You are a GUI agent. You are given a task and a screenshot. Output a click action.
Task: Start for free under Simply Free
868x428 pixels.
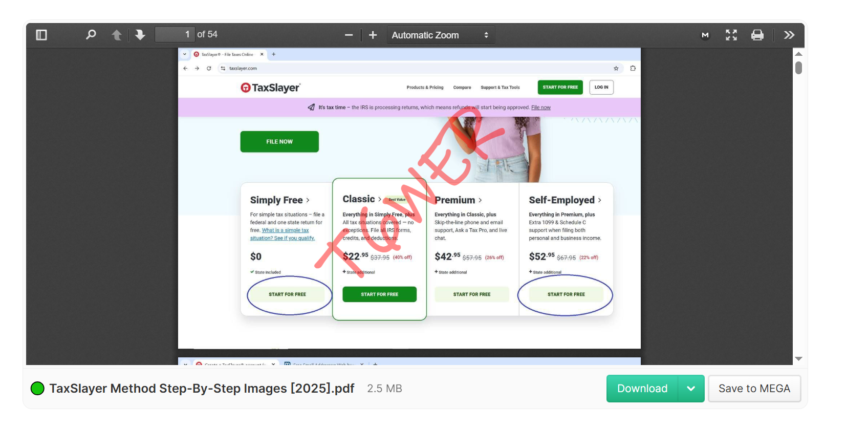pyautogui.click(x=287, y=294)
